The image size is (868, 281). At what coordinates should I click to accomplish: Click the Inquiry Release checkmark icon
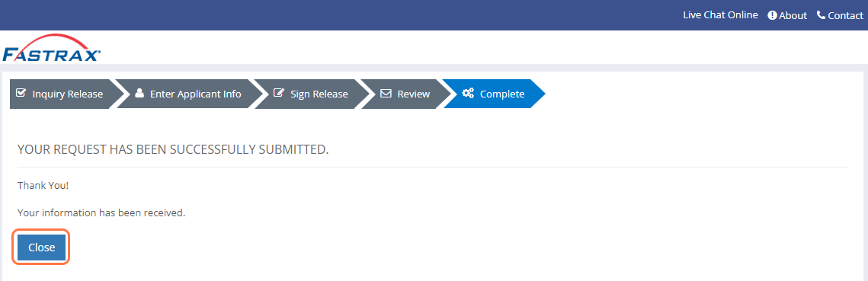pyautogui.click(x=21, y=93)
